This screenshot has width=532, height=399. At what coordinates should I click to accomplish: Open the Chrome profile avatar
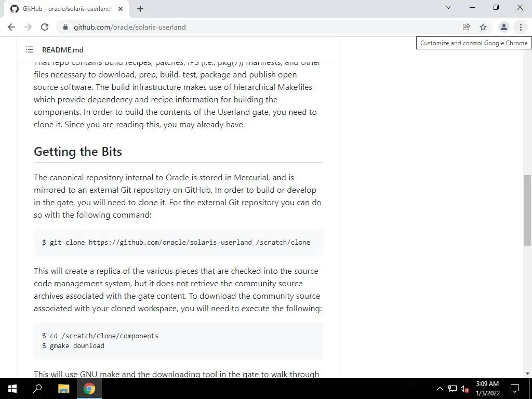pos(504,27)
